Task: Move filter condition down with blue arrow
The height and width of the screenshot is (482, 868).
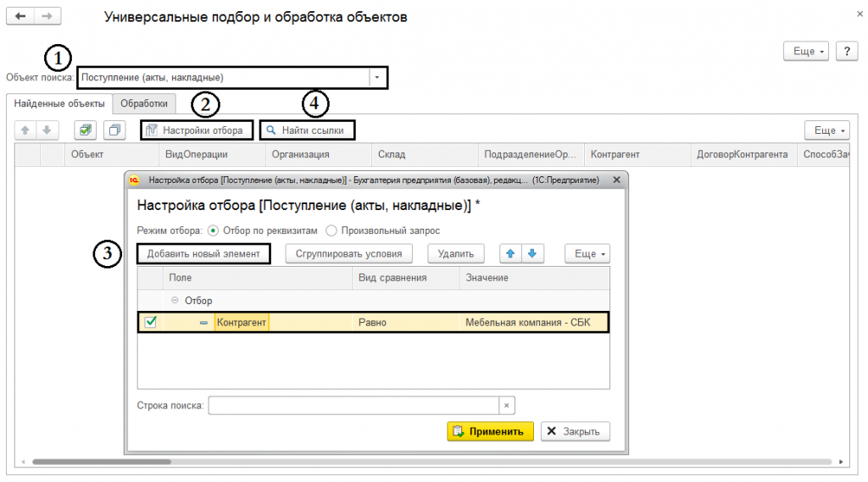Action: point(532,253)
